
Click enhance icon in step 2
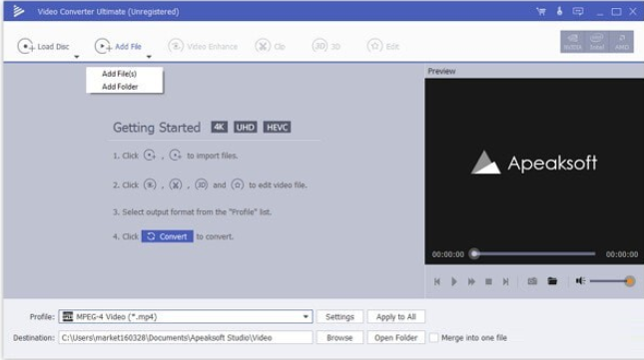click(150, 184)
